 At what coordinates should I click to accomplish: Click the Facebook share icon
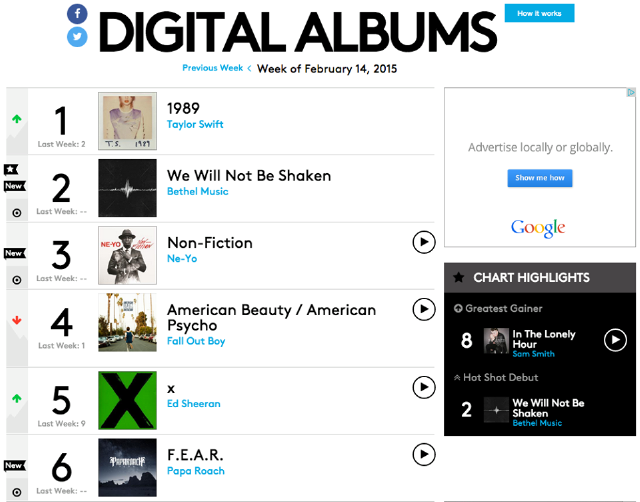pos(78,14)
